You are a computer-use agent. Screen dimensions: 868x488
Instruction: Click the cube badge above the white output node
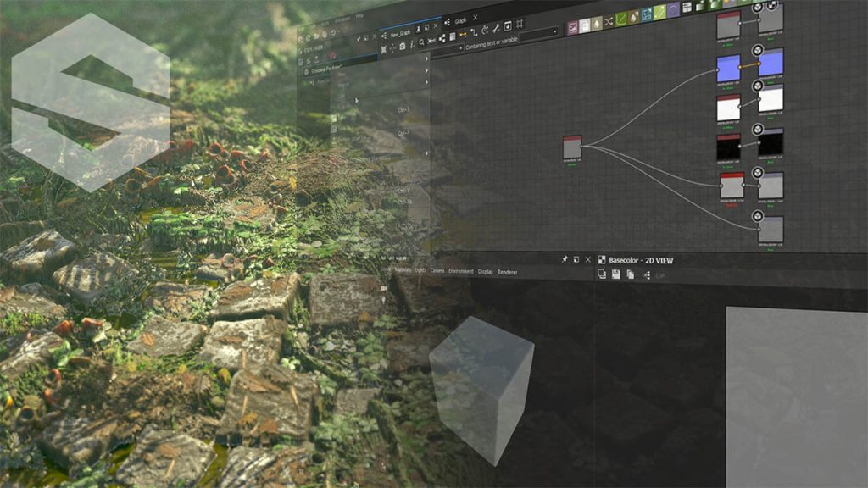point(757,86)
